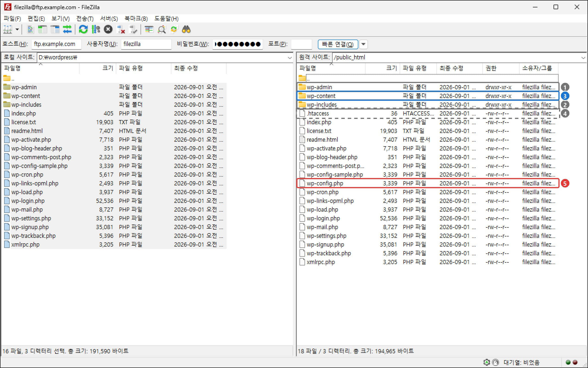Cancel the current operation
The height and width of the screenshot is (368, 588).
[x=108, y=29]
